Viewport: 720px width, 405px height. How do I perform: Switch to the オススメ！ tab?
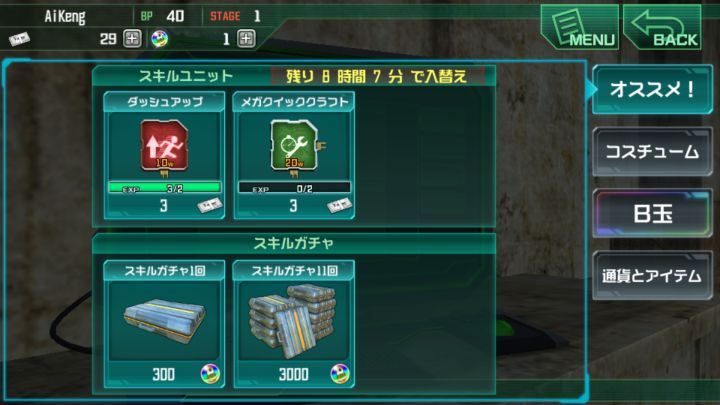(652, 89)
